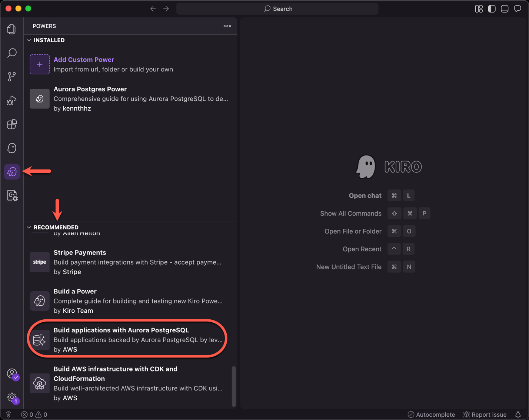Image resolution: width=529 pixels, height=420 pixels.
Task: Toggle the bottom panel visibility
Action: [505, 9]
